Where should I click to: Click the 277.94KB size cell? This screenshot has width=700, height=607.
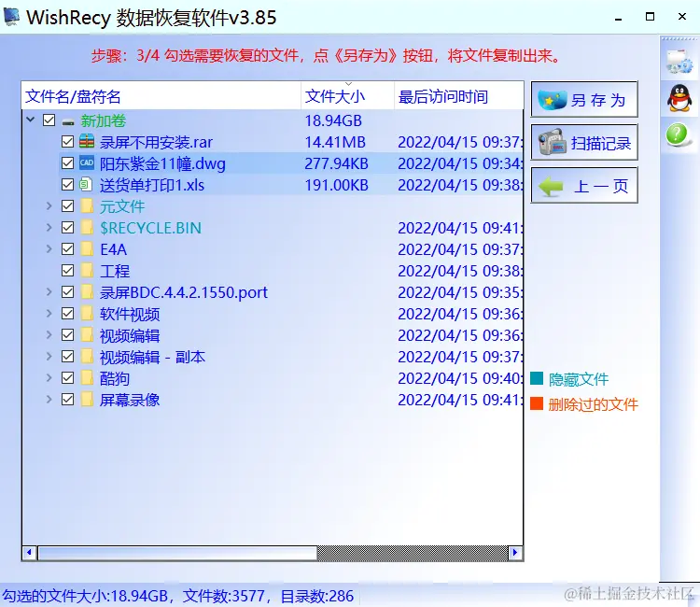tap(336, 163)
